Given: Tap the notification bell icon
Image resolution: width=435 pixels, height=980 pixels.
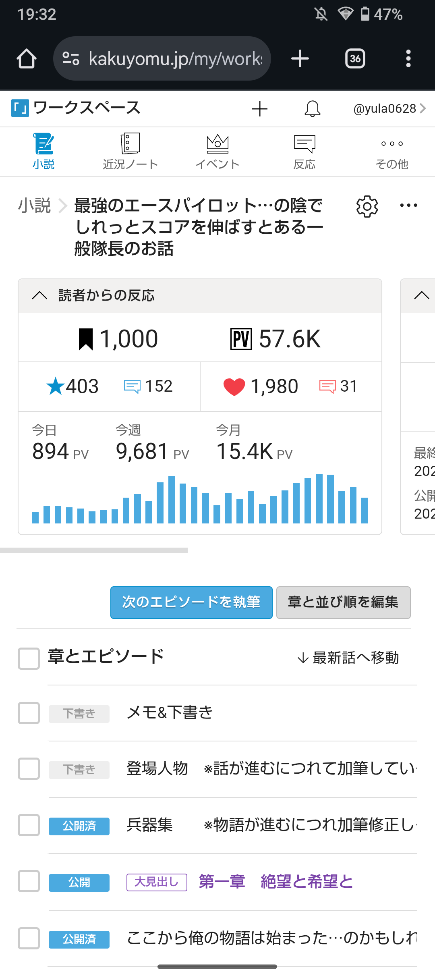Looking at the screenshot, I should 312,109.
